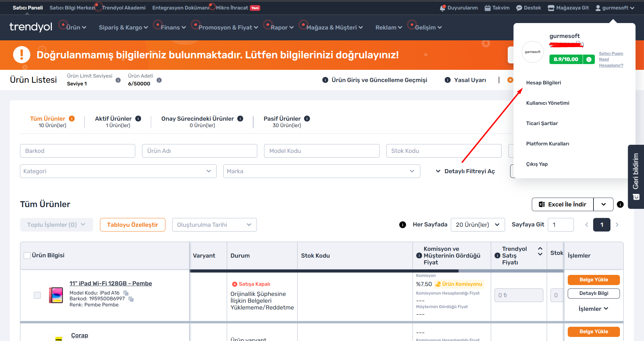The height and width of the screenshot is (341, 644).
Task: Expand the Ürün menu
Action: 76,27
